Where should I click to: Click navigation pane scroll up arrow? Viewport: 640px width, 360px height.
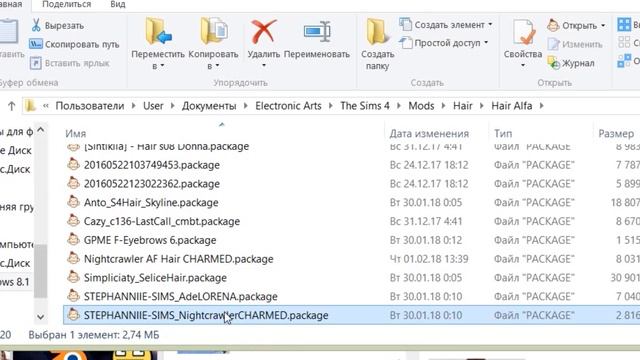pos(40,130)
